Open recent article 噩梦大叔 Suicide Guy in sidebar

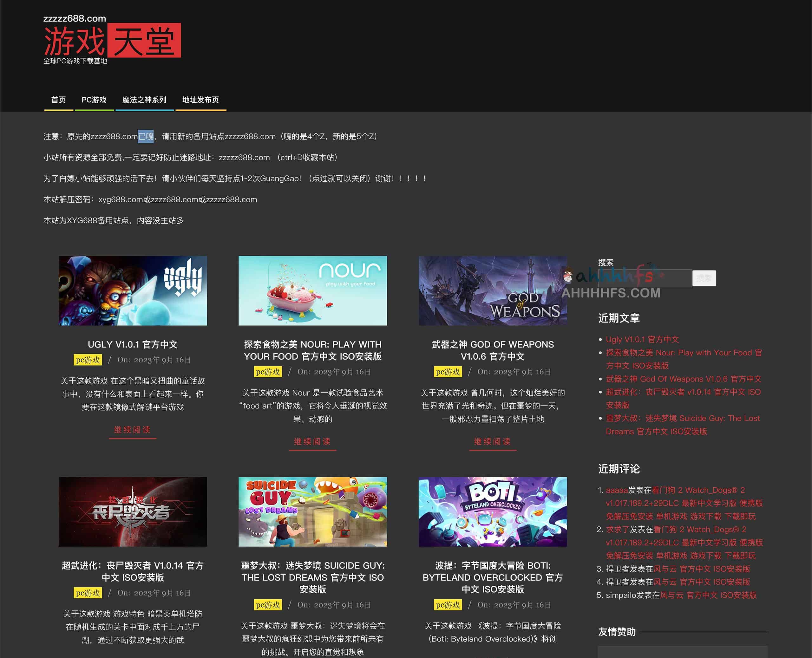(x=683, y=425)
